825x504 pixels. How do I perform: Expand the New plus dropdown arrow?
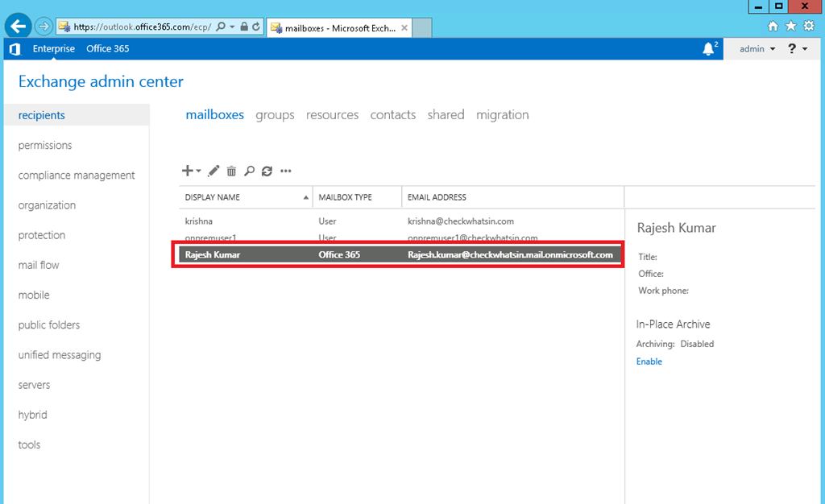tap(198, 171)
